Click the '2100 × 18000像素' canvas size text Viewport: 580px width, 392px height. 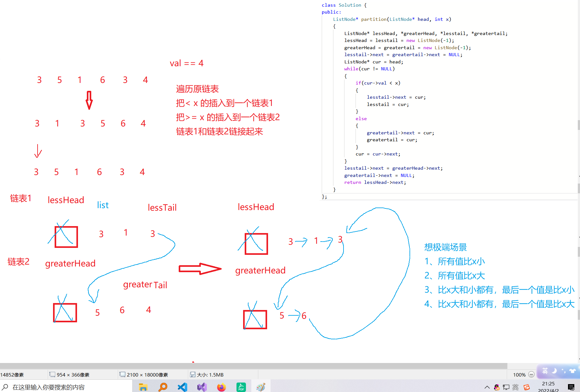point(147,375)
